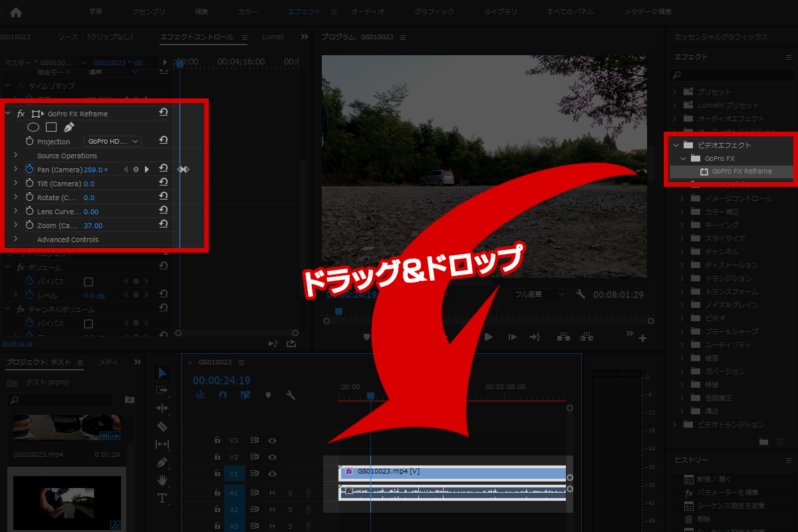
Task: Mute audio track A1
Action: (272, 493)
